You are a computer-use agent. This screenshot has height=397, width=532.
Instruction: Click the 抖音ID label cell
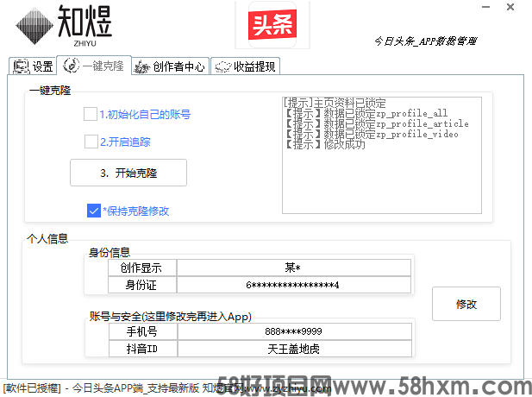coord(142,349)
